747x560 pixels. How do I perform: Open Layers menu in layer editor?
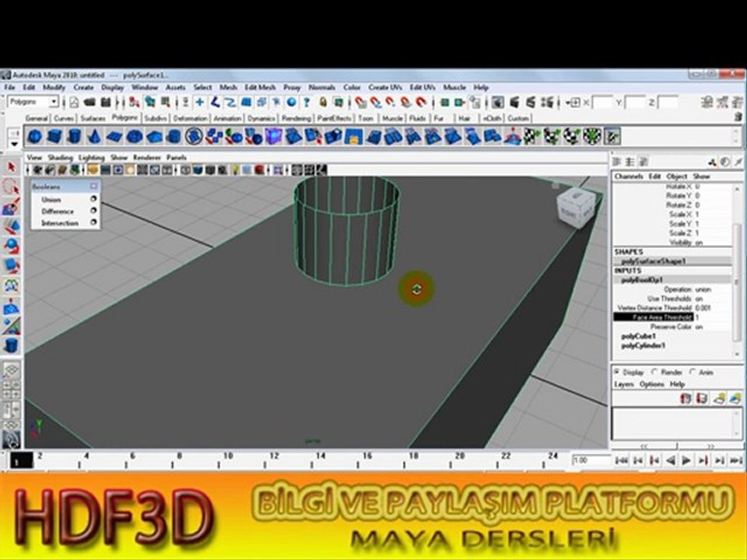coord(624,383)
